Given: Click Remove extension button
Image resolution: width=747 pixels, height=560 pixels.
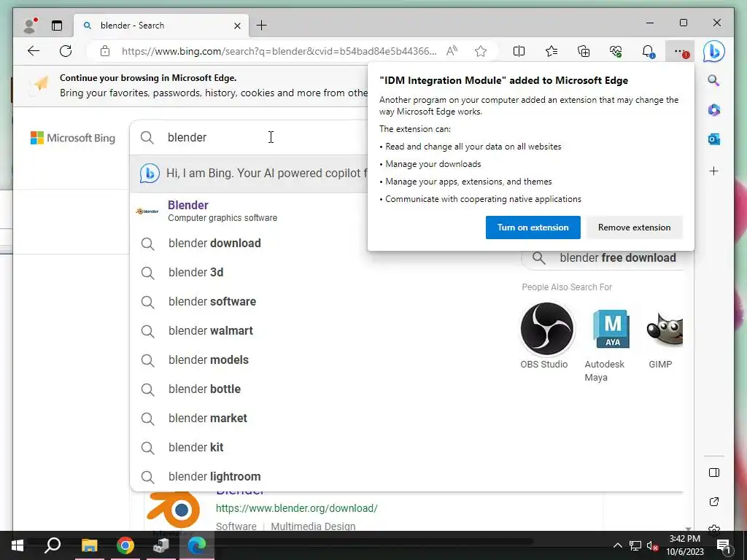Looking at the screenshot, I should (634, 227).
